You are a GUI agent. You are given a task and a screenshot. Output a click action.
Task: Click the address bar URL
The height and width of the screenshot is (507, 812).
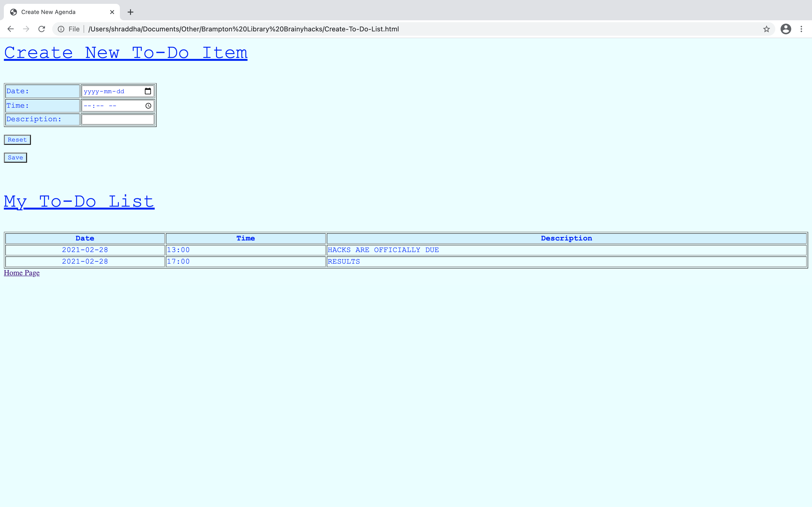(243, 29)
